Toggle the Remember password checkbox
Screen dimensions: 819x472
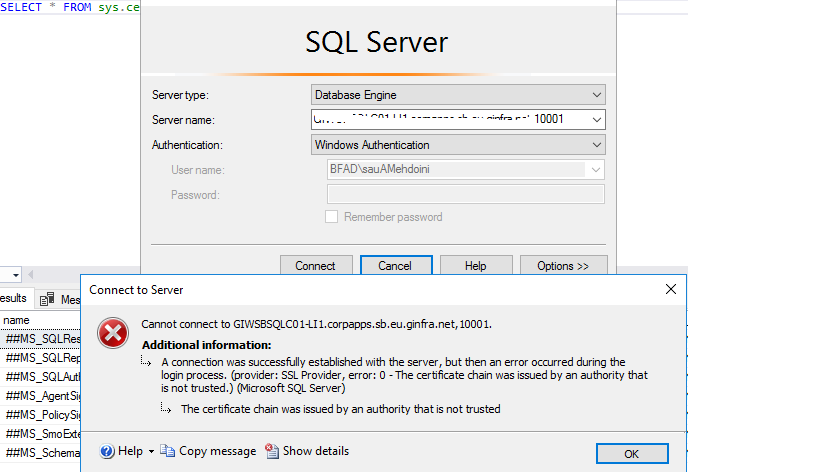(331, 217)
